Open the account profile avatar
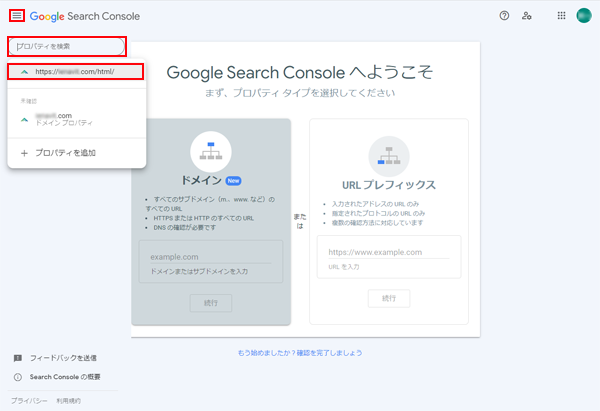600x411 pixels. click(584, 16)
